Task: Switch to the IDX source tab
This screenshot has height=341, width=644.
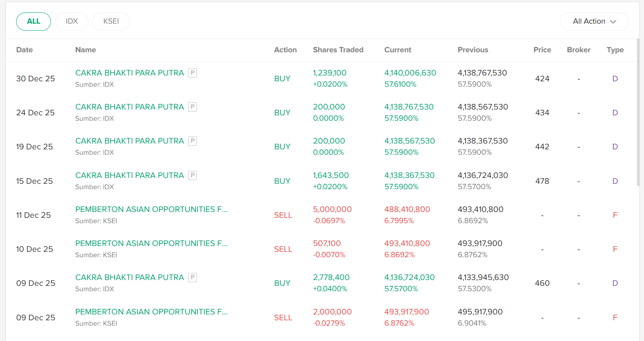Action: (x=72, y=22)
